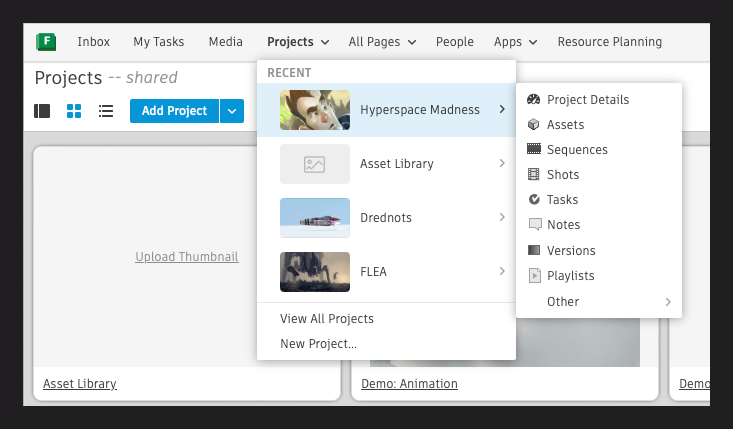Switch to the sidebar panel view icon

[42, 111]
